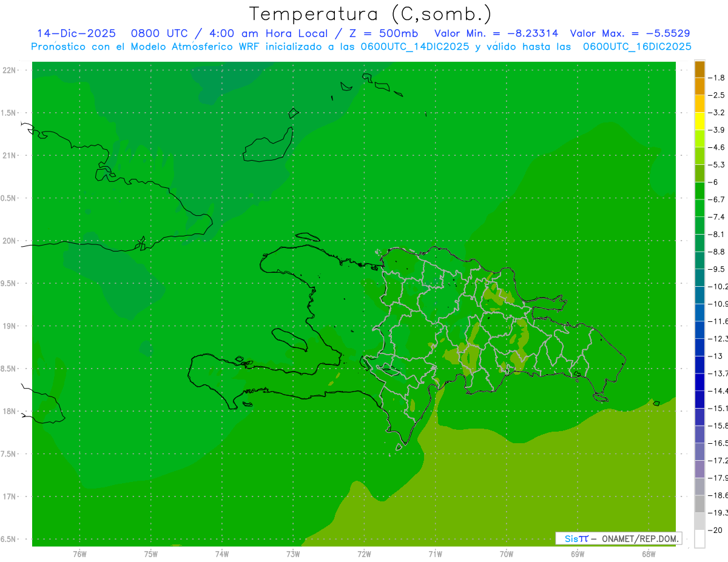The image size is (728, 562).
Task: Click the '-20' colorbar value
Action: [715, 530]
